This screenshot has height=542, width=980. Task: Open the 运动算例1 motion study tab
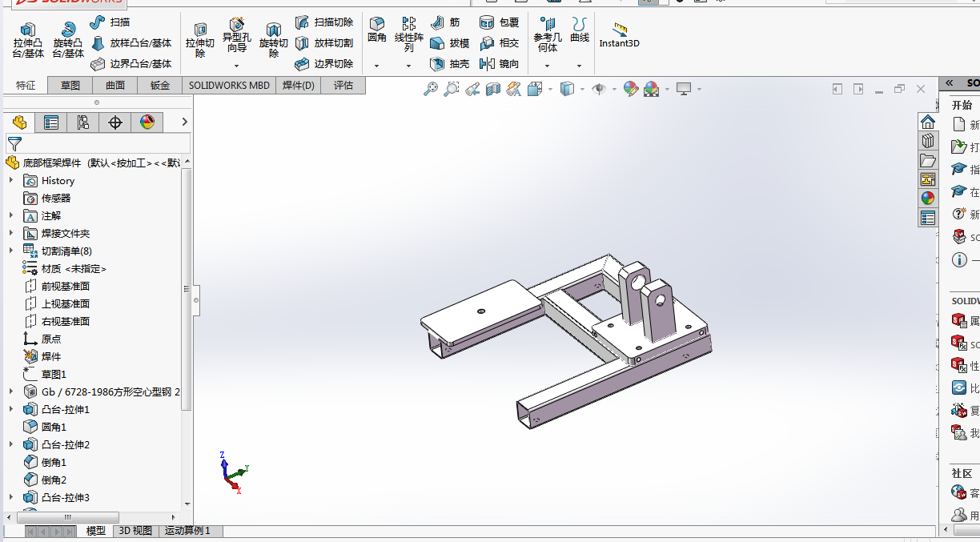(187, 531)
